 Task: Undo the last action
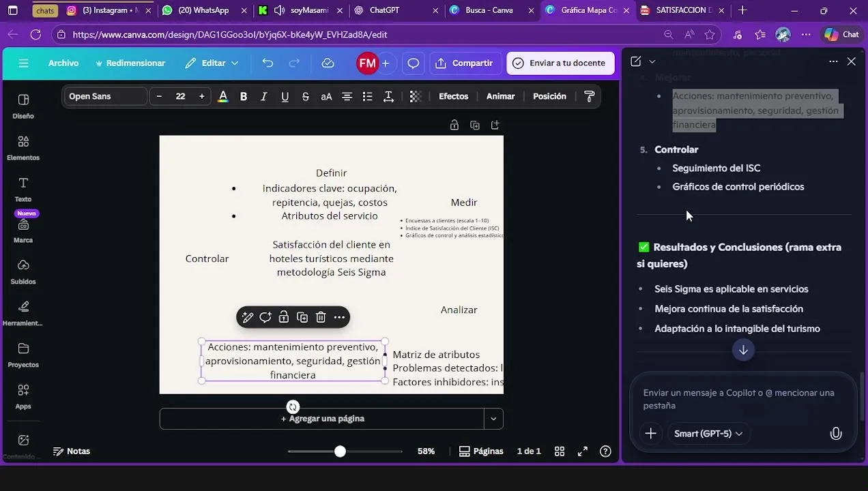pyautogui.click(x=267, y=63)
